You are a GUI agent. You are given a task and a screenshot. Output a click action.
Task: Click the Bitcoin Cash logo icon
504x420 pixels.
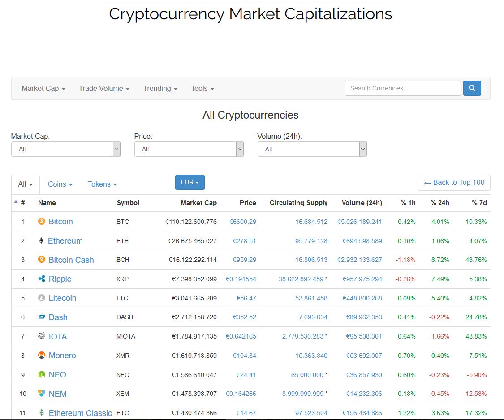[42, 259]
